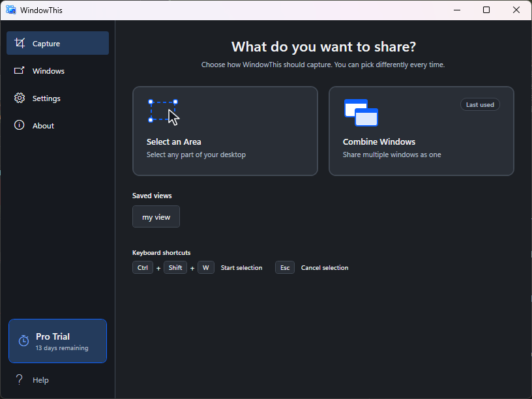Click the Settings gear icon
This screenshot has height=399, width=532.
pos(20,98)
